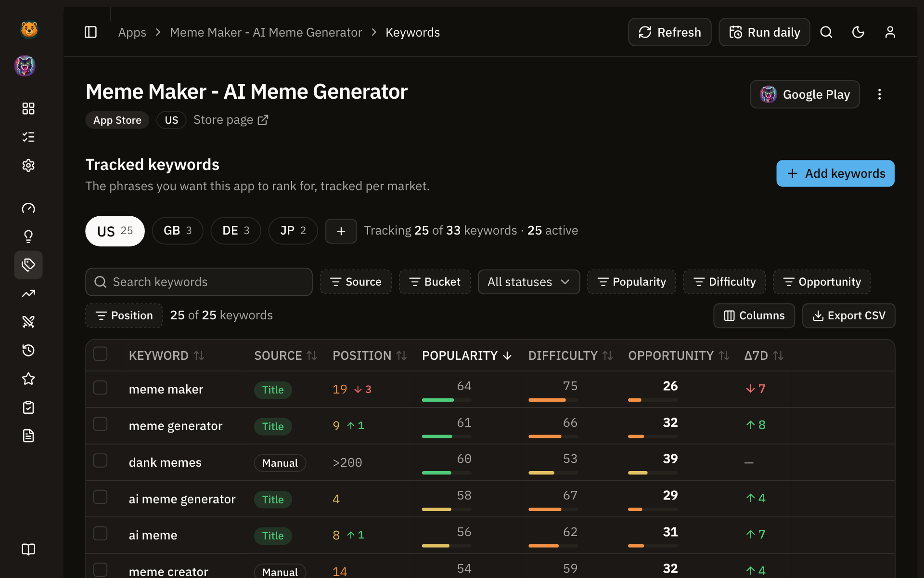924x578 pixels.
Task: Open the Popularity filter
Action: coord(631,282)
